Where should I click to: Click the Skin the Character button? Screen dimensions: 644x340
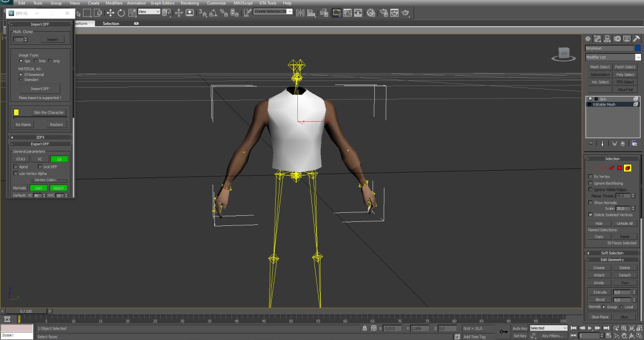(48, 113)
